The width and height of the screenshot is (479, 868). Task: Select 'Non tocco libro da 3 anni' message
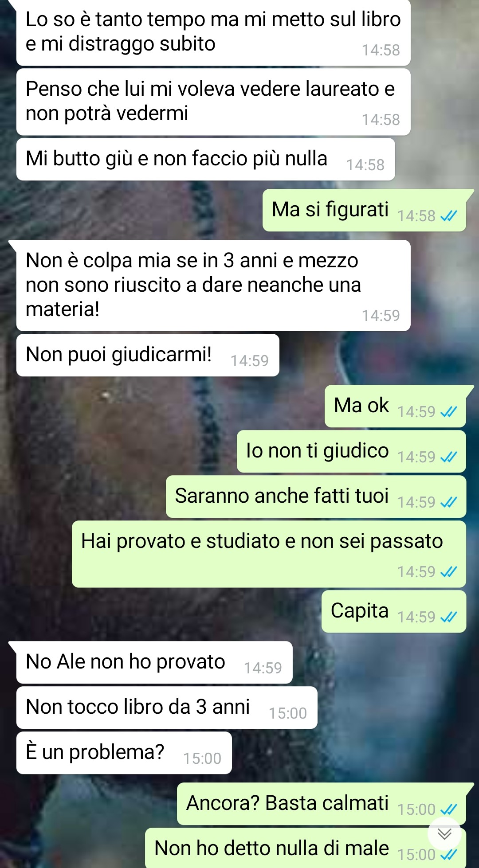[167, 708]
